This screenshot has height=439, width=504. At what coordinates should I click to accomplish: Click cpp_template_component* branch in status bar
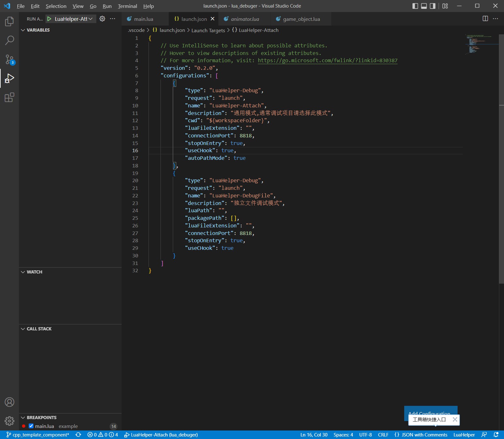coord(38,435)
